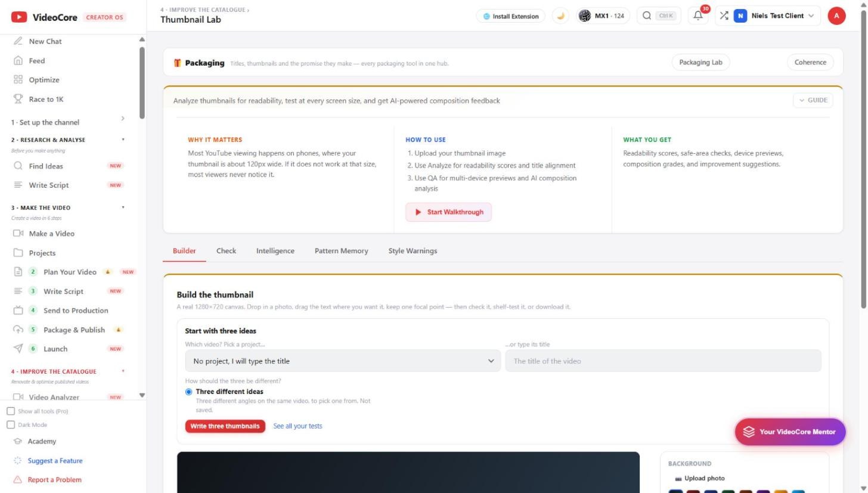Click the Upload photo option

[x=700, y=478]
